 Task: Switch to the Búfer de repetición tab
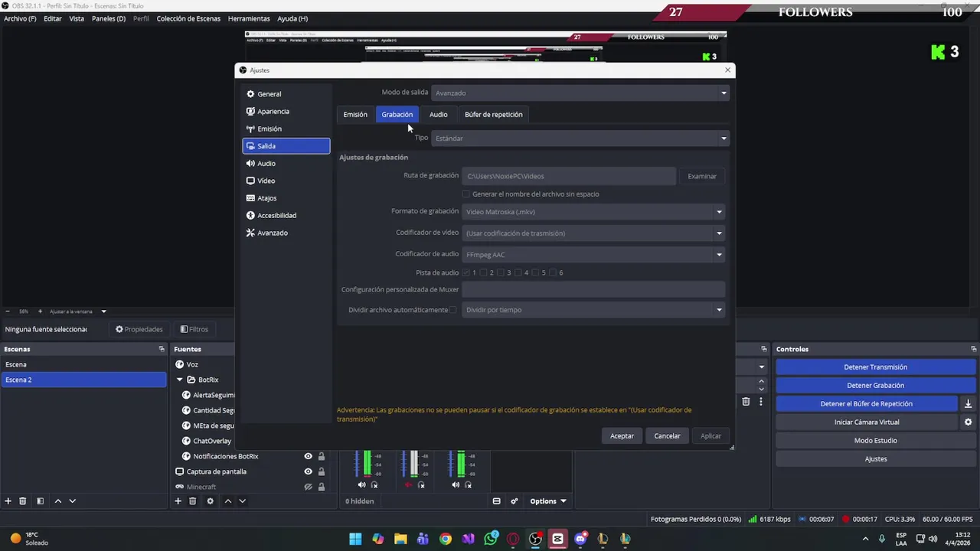[493, 115]
